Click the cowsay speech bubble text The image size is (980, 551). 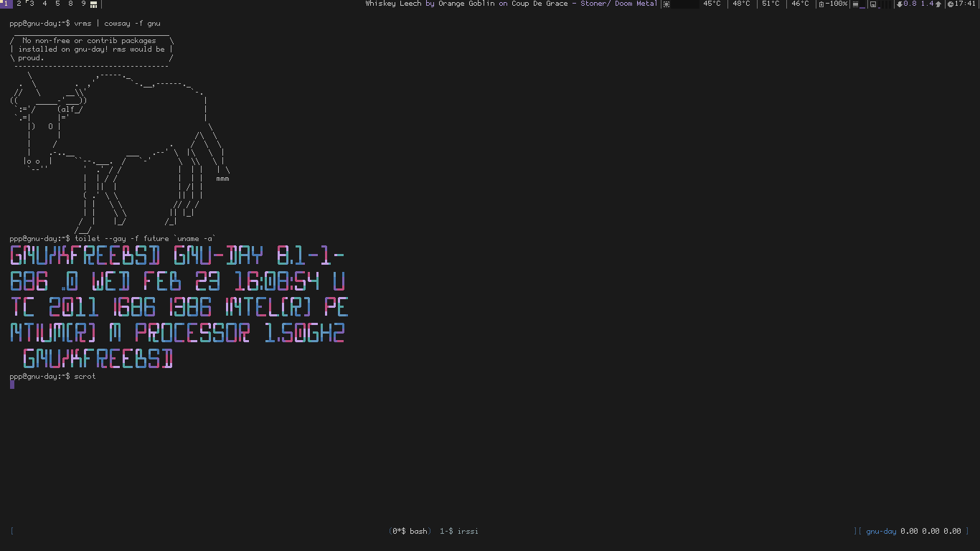pyautogui.click(x=91, y=50)
